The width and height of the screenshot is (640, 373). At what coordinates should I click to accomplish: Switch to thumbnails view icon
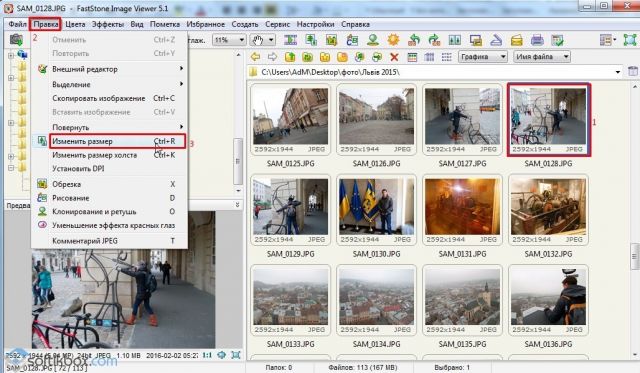412,57
